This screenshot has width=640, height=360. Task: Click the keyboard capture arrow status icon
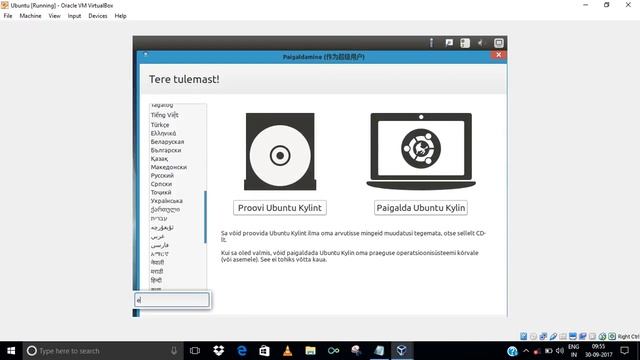pyautogui.click(x=612, y=336)
